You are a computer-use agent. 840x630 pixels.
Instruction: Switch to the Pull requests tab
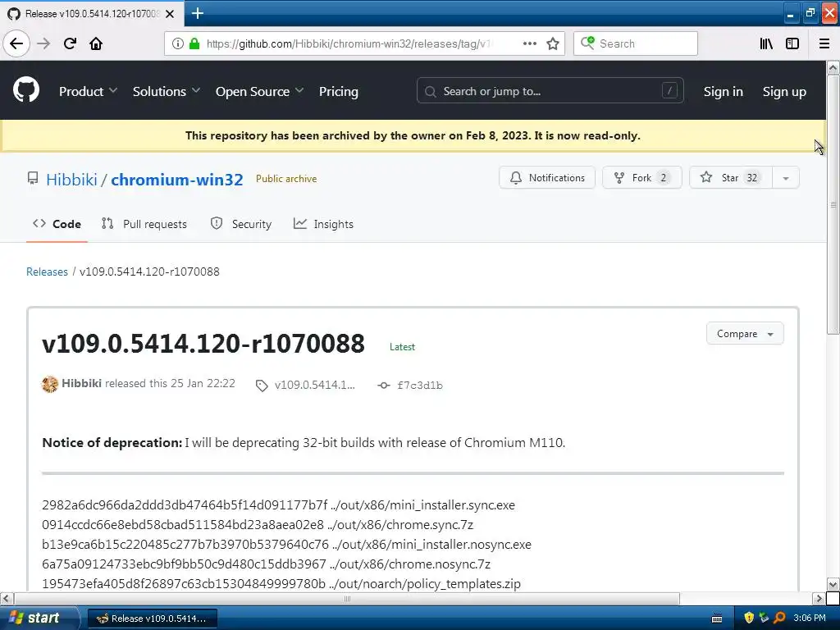pyautogui.click(x=144, y=224)
